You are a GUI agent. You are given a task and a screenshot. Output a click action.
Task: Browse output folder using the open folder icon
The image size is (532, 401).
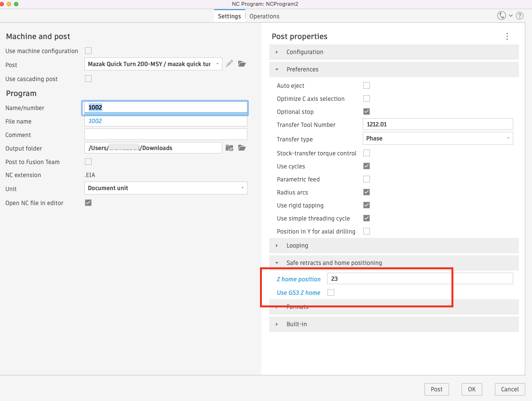(x=242, y=148)
